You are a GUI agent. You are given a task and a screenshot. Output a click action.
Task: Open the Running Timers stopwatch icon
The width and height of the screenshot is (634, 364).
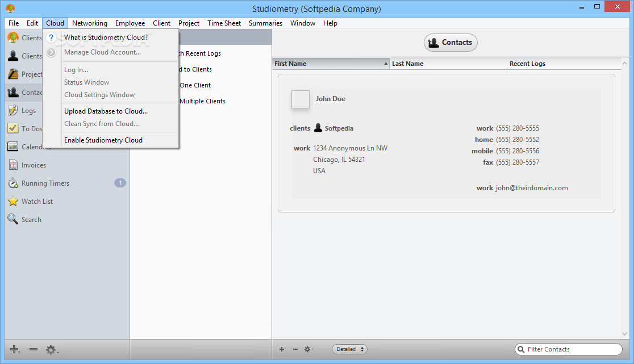(13, 183)
